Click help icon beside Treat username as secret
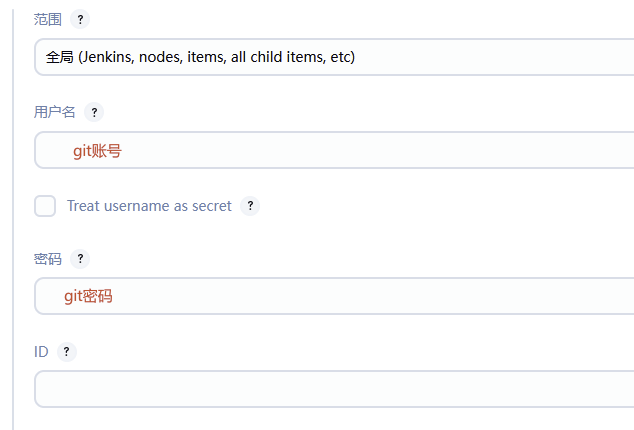Screen dimensions: 634x430 tap(250, 206)
